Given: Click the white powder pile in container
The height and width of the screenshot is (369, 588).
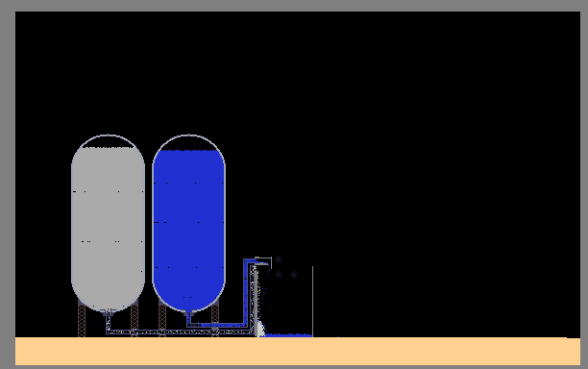Looking at the screenshot, I should tap(260, 330).
